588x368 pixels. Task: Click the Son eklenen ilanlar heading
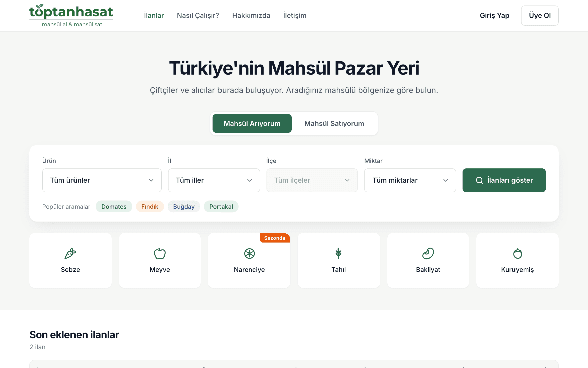74,335
